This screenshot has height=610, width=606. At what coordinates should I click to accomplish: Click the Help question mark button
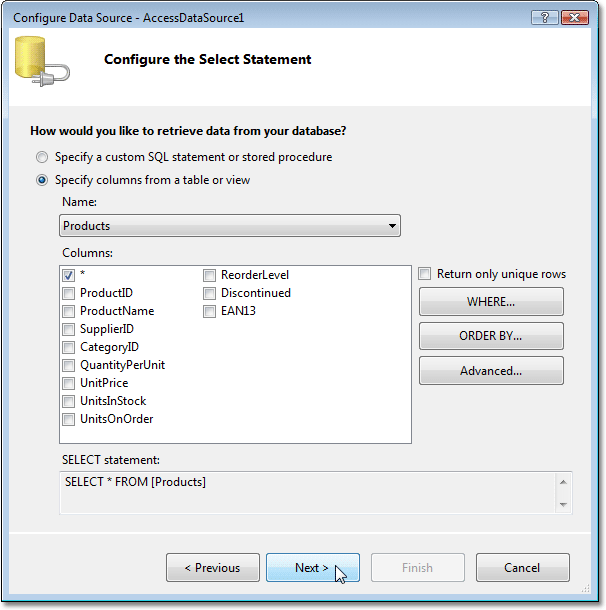pyautogui.click(x=545, y=18)
